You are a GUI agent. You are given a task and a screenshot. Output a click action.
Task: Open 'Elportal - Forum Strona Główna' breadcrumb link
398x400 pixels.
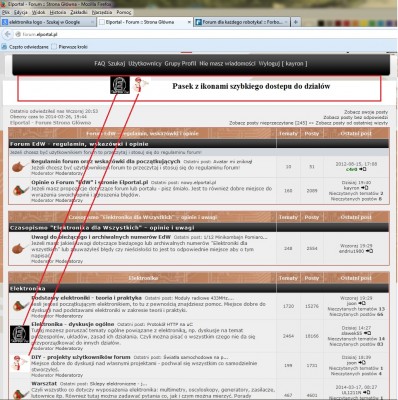[50, 122]
